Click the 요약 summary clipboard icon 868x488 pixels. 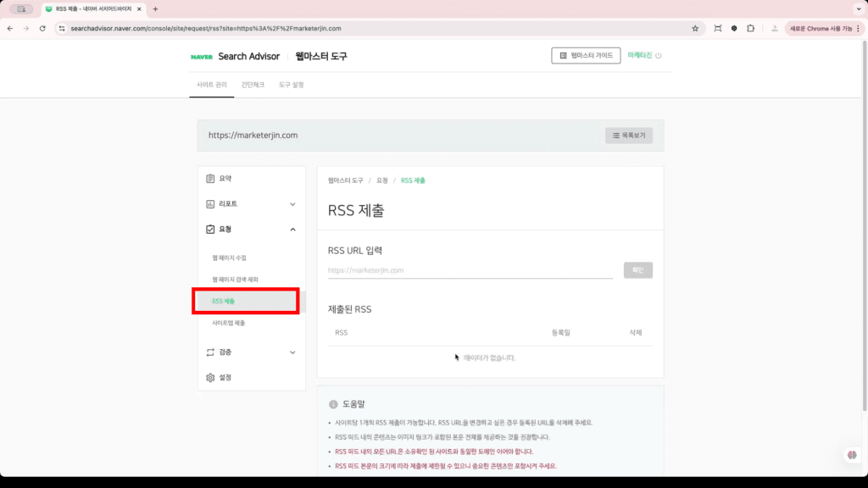pos(211,179)
